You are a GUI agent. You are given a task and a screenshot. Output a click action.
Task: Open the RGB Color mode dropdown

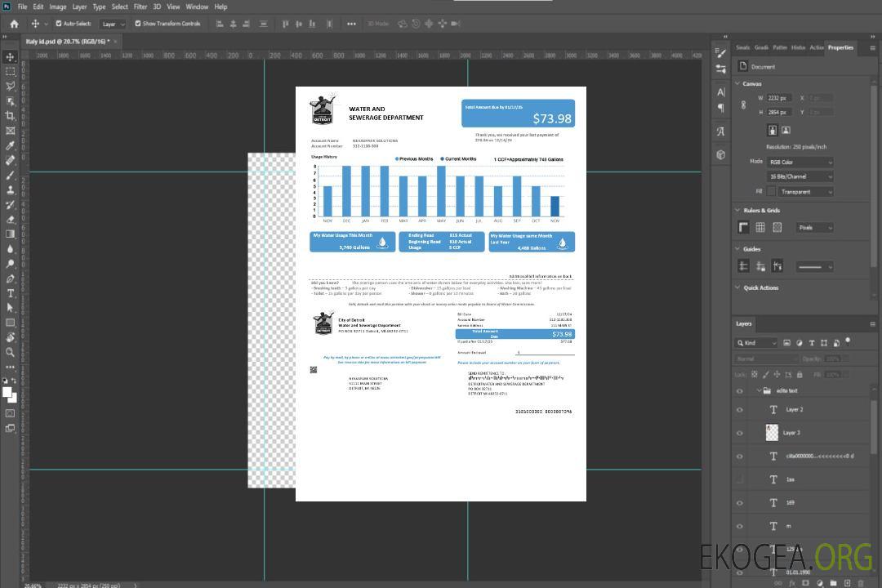pyautogui.click(x=800, y=162)
